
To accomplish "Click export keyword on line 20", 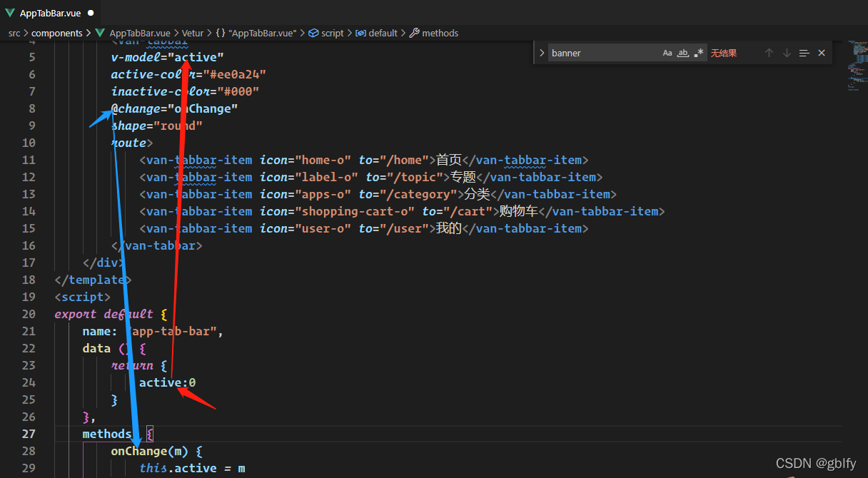I will click(75, 314).
